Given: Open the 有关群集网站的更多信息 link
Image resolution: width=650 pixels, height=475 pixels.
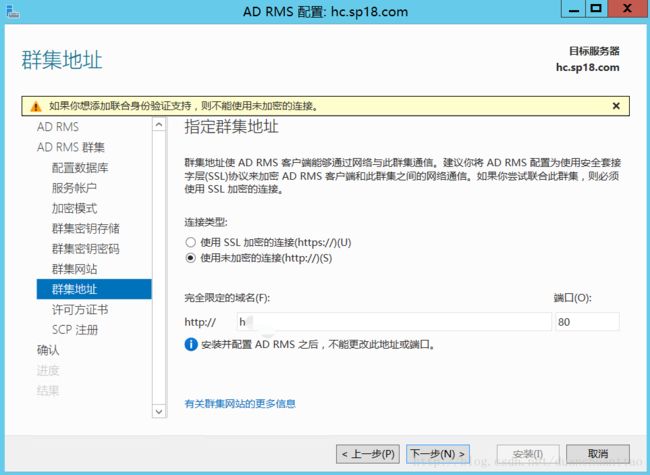Looking at the screenshot, I should [240, 404].
